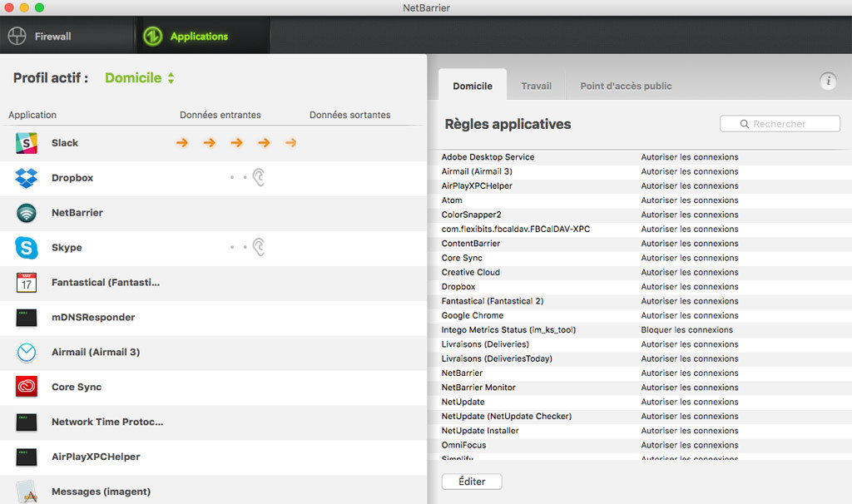Click Slack's orange incoming data arrows
Screen dimensions: 852x504
tap(236, 143)
